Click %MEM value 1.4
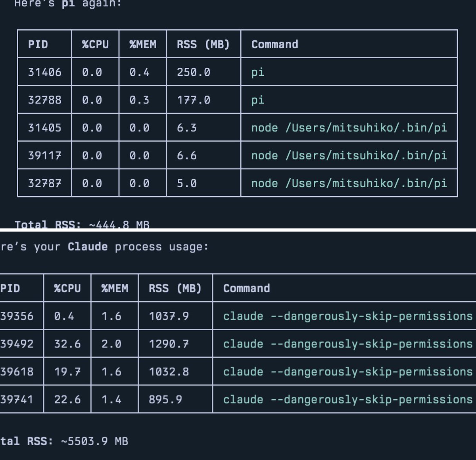The height and width of the screenshot is (460, 476). click(x=111, y=399)
